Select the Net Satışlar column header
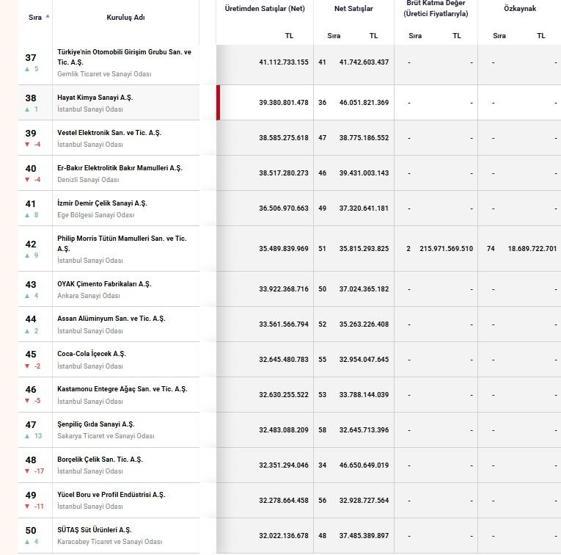 tap(353, 9)
